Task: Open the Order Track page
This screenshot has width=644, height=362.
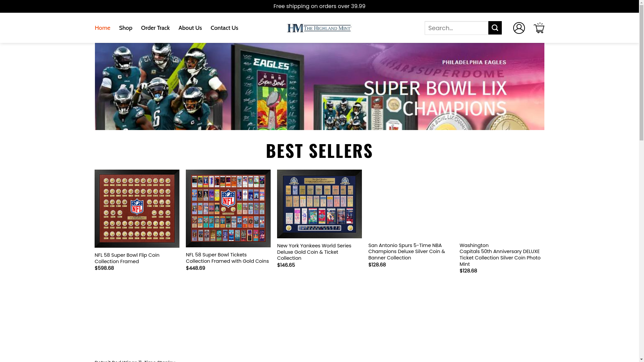Action: 155,28
